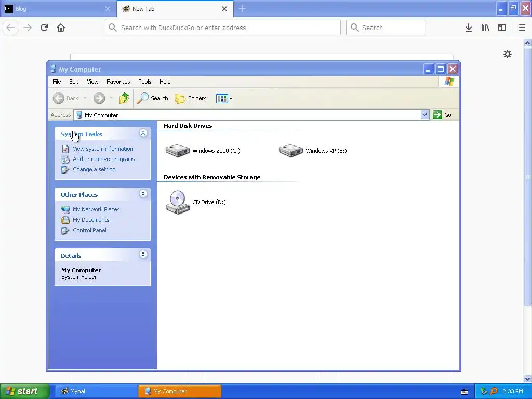Collapse the Other Places panel

143,194
